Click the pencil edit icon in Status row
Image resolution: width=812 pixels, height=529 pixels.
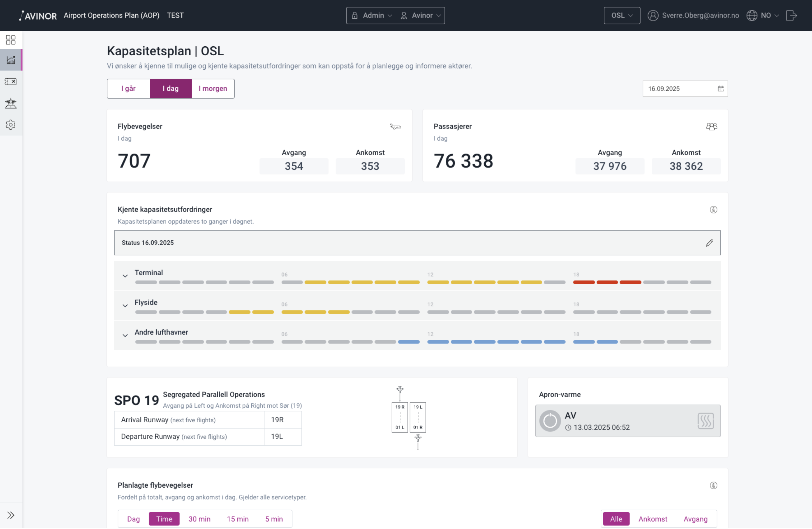point(709,243)
